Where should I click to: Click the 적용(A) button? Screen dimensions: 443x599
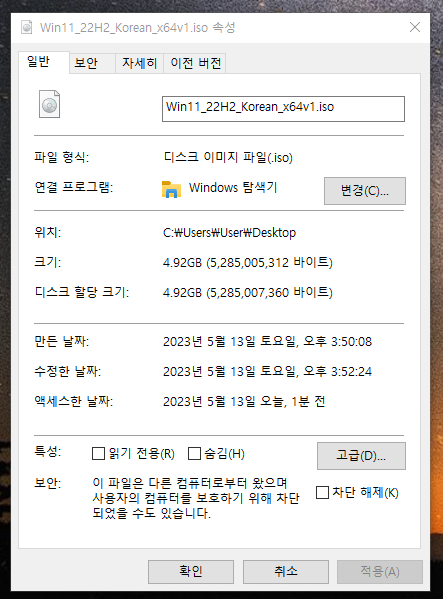380,571
